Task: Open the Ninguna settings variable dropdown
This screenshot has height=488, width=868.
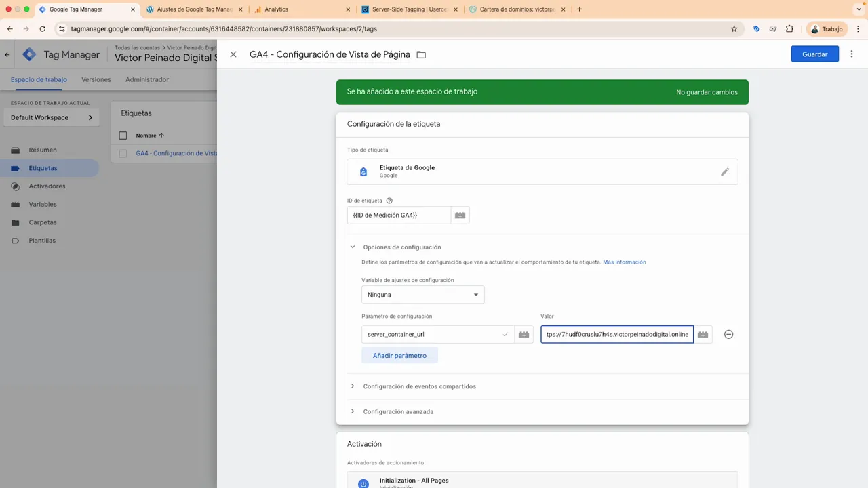Action: coord(422,294)
